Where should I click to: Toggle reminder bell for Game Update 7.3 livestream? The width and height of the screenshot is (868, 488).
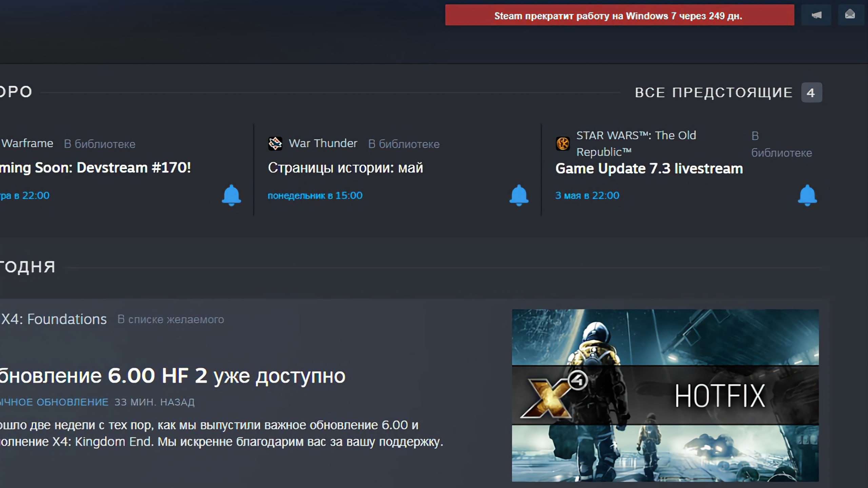pos(807,195)
